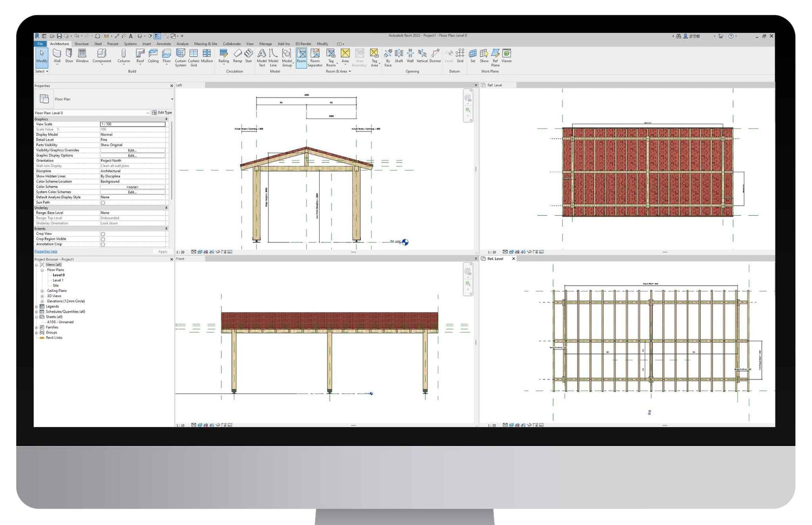Click the View Scale value field
Screen dimensions: 812x525
(x=132, y=124)
